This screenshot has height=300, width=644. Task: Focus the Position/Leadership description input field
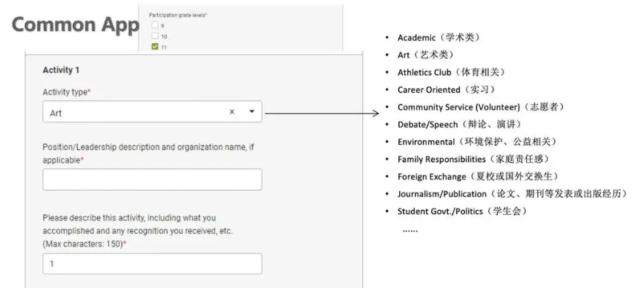pos(152,180)
